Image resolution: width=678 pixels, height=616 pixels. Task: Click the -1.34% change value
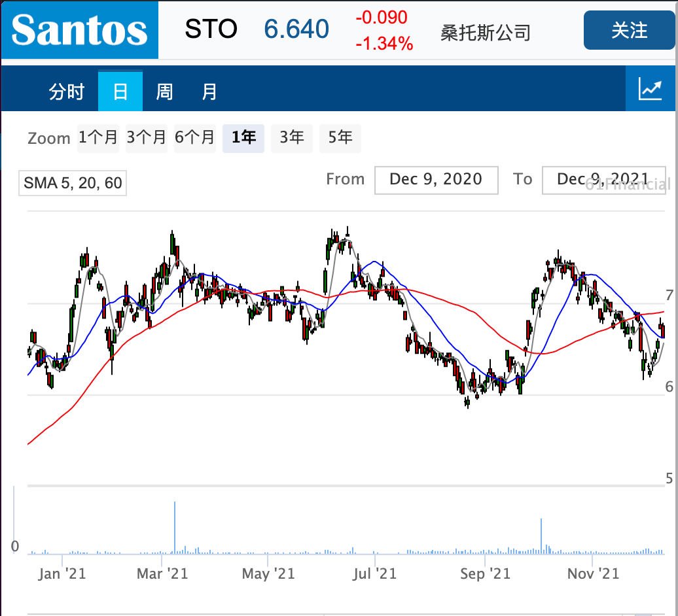384,44
